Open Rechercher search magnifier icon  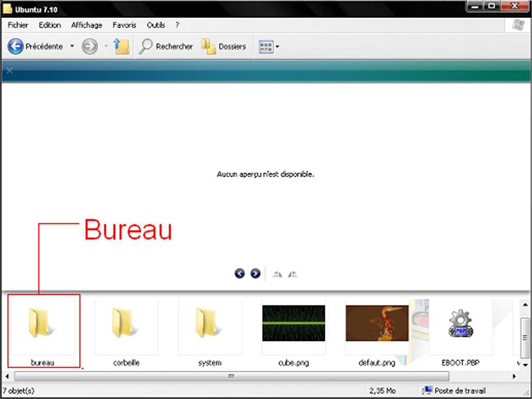145,46
